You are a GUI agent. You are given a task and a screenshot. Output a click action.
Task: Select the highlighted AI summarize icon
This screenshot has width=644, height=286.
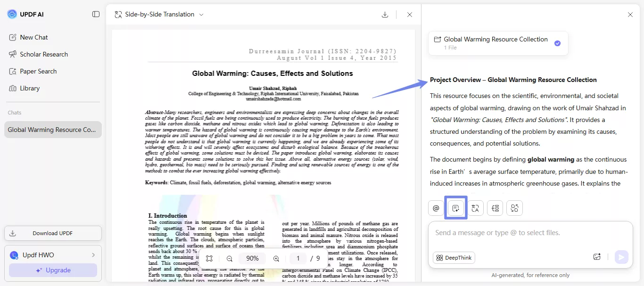point(455,208)
